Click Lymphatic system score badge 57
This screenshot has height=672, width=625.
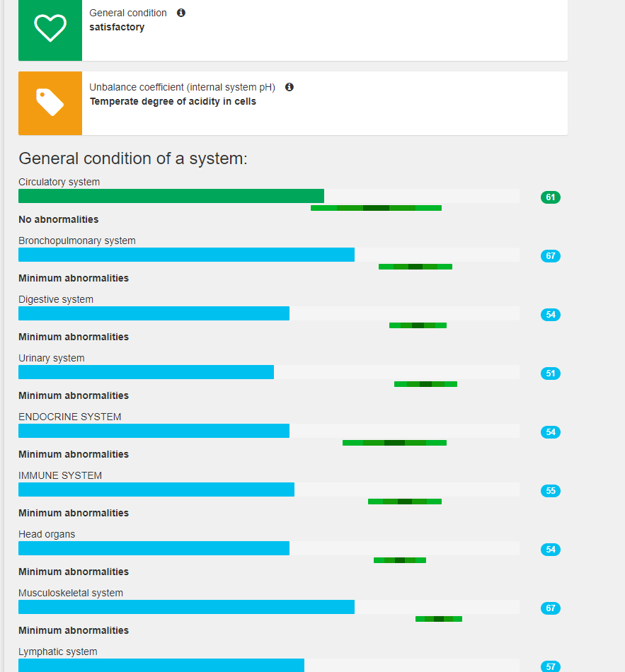coord(550,666)
